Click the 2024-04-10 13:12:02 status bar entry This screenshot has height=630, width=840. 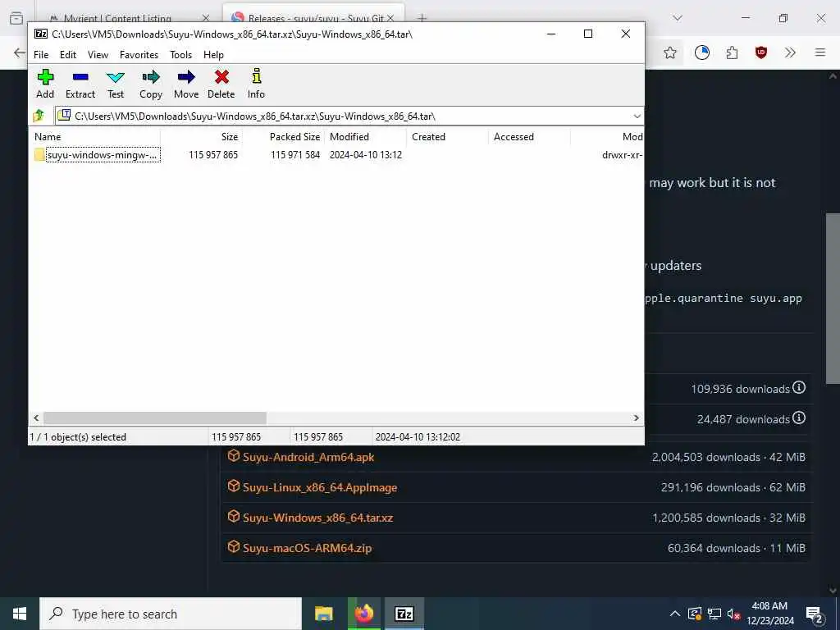418,437
